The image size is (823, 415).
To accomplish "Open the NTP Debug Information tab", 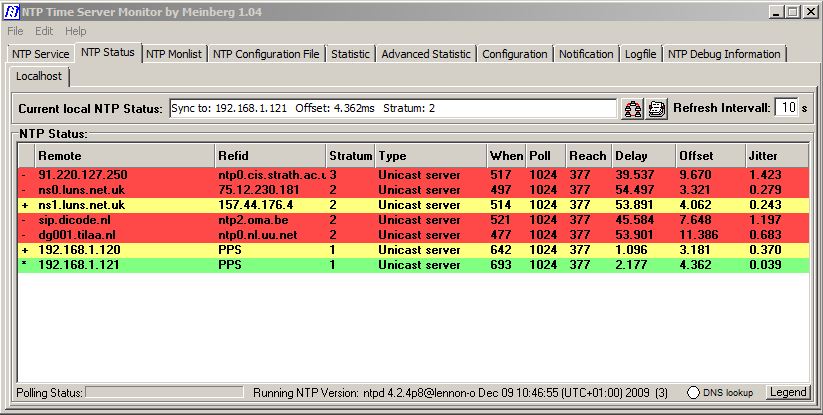I will coord(724,54).
